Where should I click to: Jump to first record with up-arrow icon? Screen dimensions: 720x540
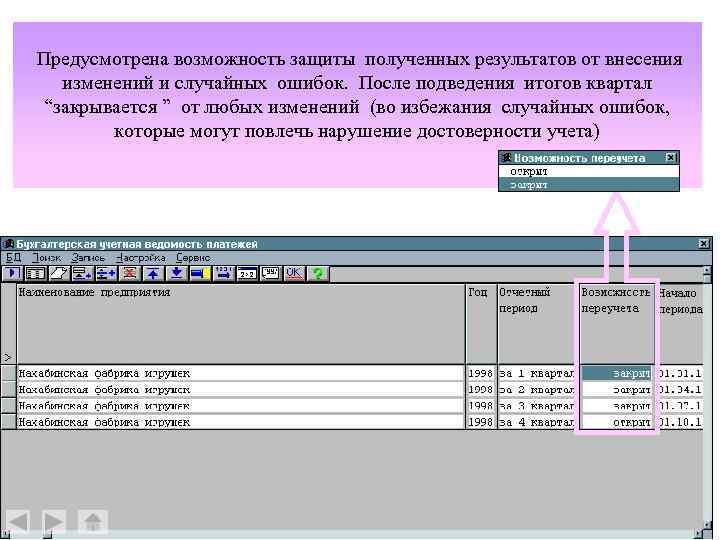pos(153,274)
